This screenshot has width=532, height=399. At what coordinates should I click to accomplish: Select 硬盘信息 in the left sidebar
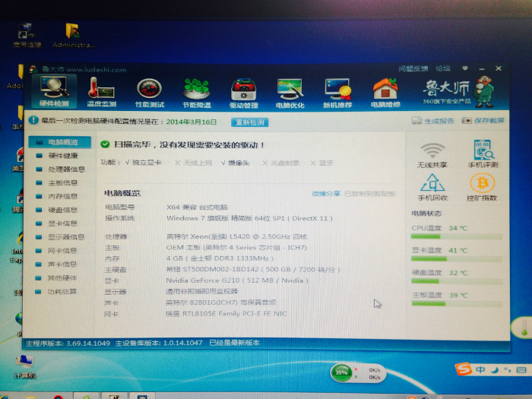[x=63, y=210]
